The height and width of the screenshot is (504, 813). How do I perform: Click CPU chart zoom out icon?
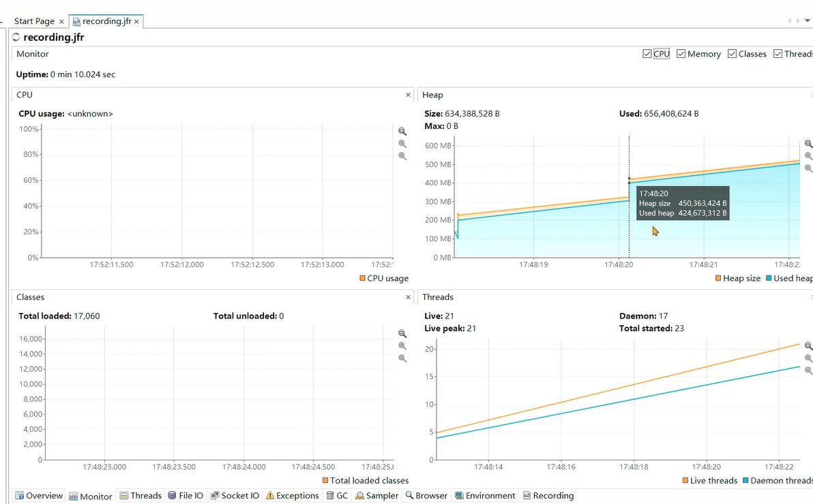click(402, 144)
